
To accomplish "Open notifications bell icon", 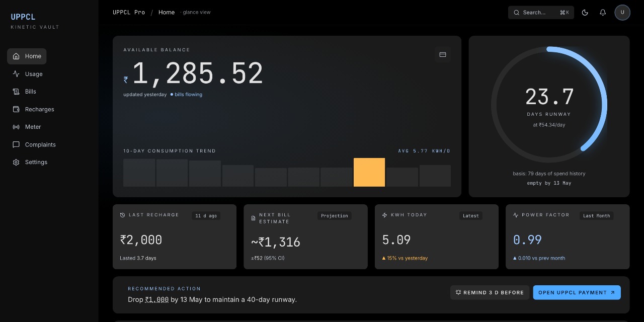I will pyautogui.click(x=603, y=13).
